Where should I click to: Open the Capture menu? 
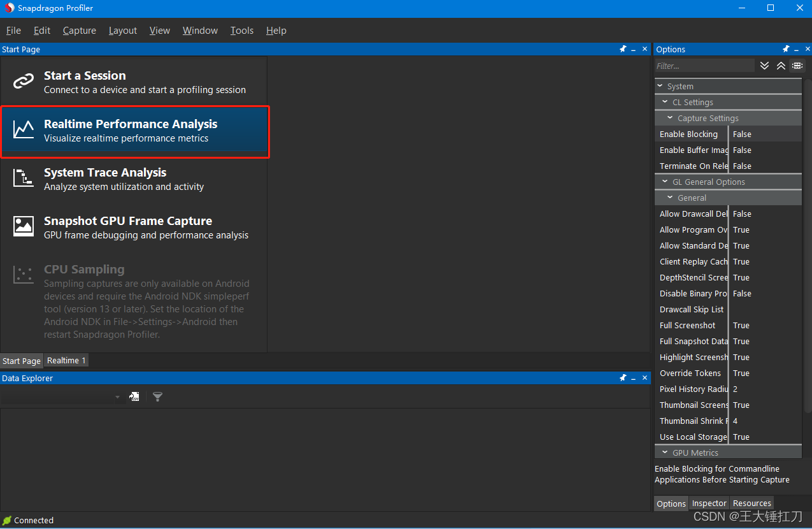(80, 30)
